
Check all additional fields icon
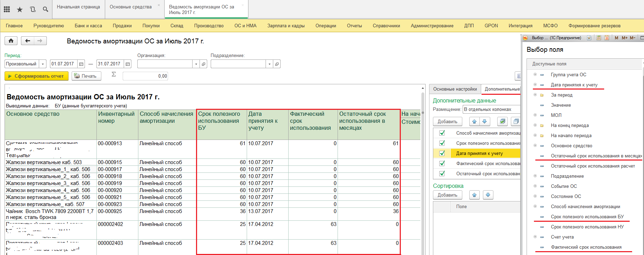click(502, 121)
